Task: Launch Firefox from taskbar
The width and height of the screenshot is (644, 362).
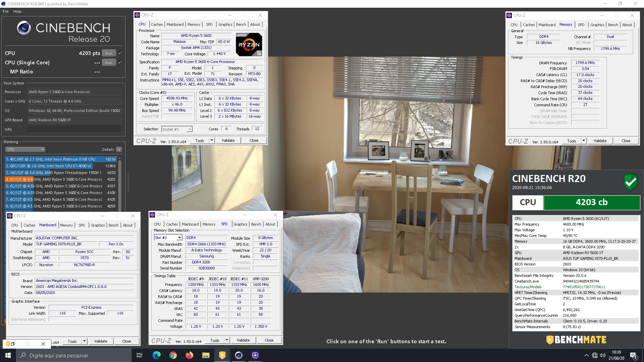Action: (189, 355)
